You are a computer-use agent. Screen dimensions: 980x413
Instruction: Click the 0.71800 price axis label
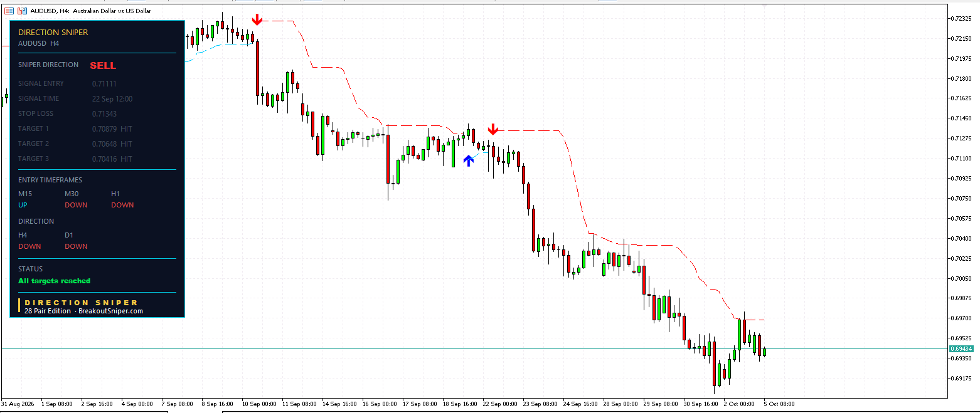click(961, 78)
